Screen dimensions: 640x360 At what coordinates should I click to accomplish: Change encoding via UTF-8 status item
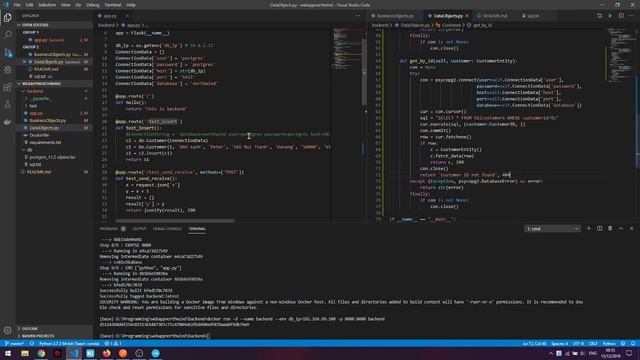(x=578, y=344)
